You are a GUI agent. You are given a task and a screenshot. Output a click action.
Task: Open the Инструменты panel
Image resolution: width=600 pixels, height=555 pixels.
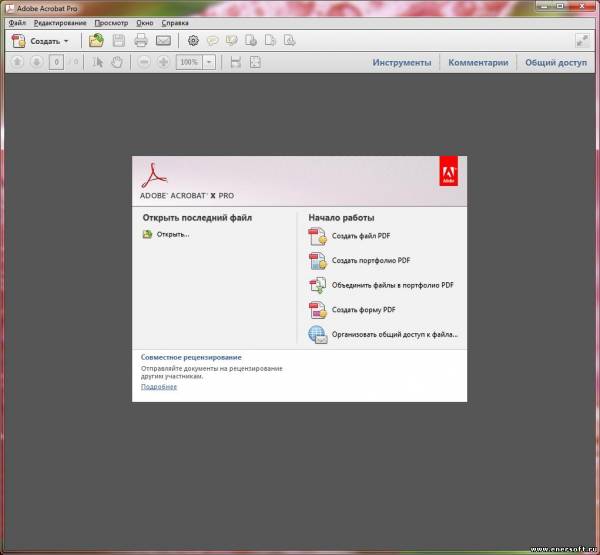pos(402,62)
